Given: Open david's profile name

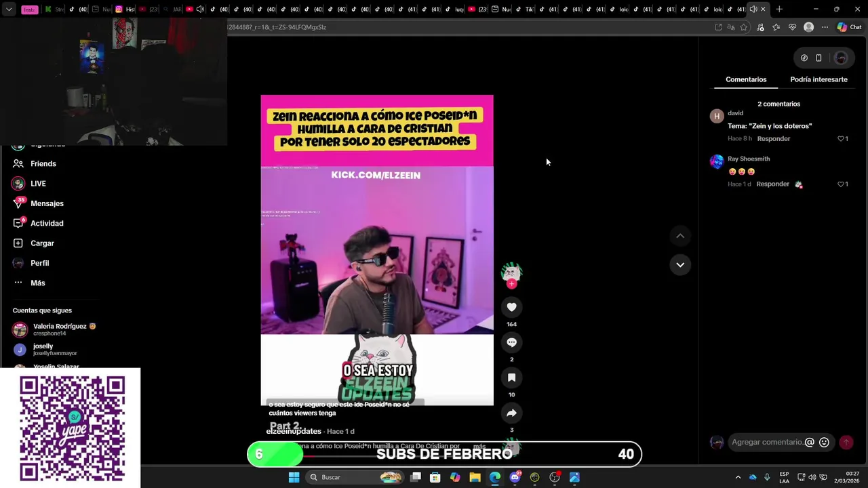Looking at the screenshot, I should 735,113.
